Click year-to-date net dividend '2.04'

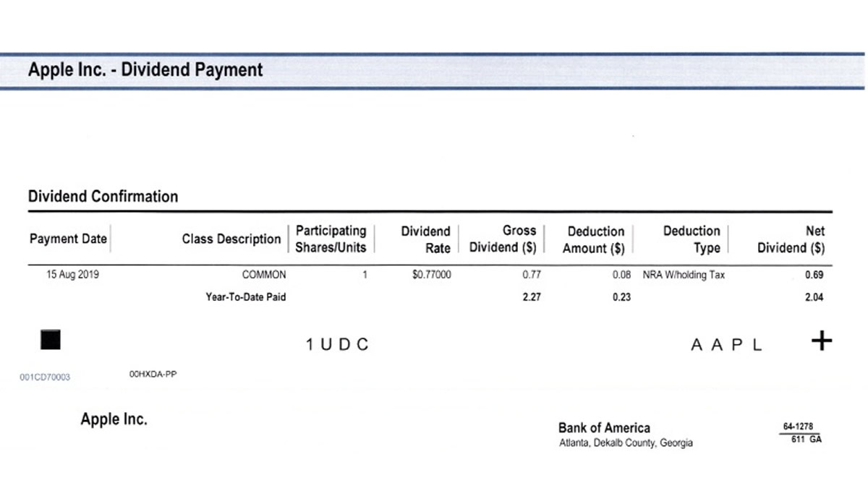tap(814, 296)
